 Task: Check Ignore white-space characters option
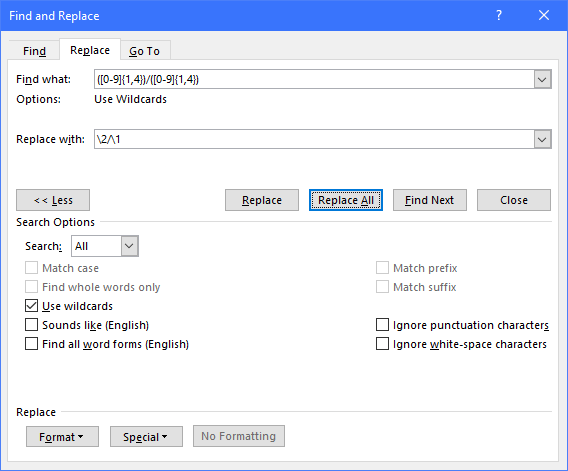pyautogui.click(x=383, y=344)
